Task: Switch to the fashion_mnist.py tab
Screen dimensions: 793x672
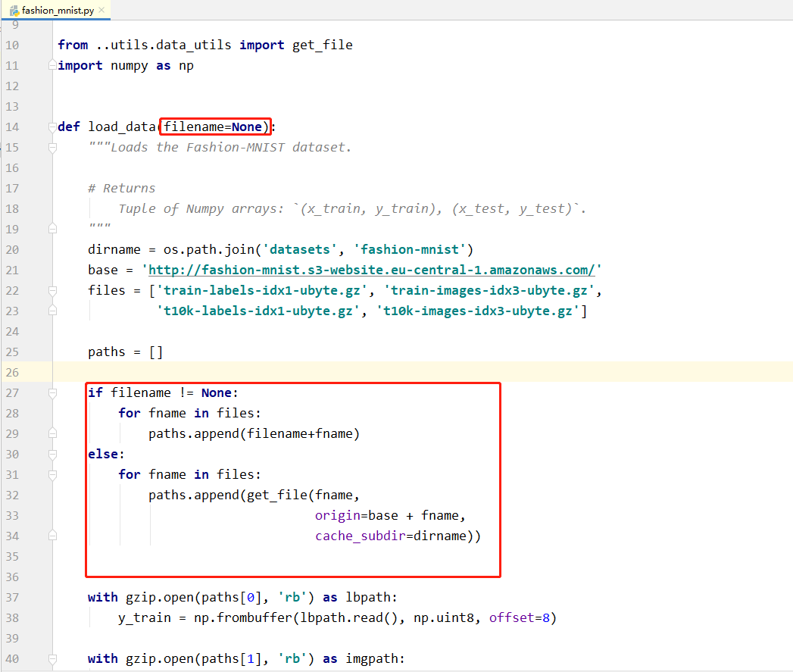Action: [57, 10]
